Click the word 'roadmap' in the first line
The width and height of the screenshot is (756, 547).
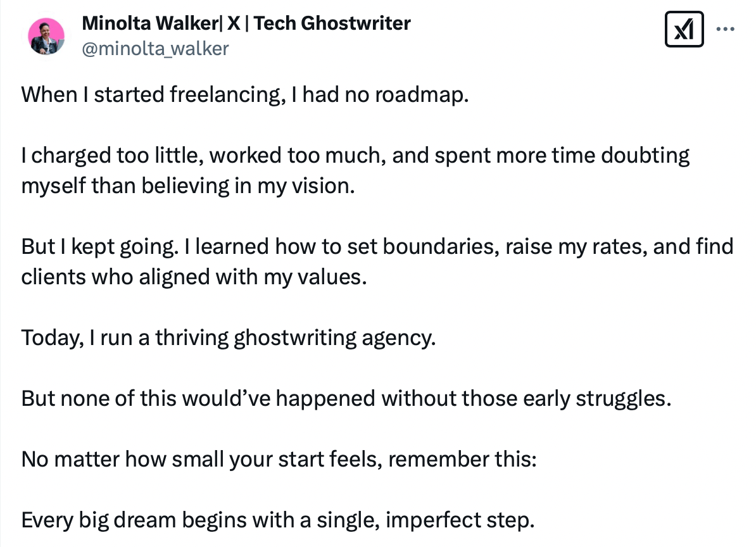pyautogui.click(x=419, y=94)
